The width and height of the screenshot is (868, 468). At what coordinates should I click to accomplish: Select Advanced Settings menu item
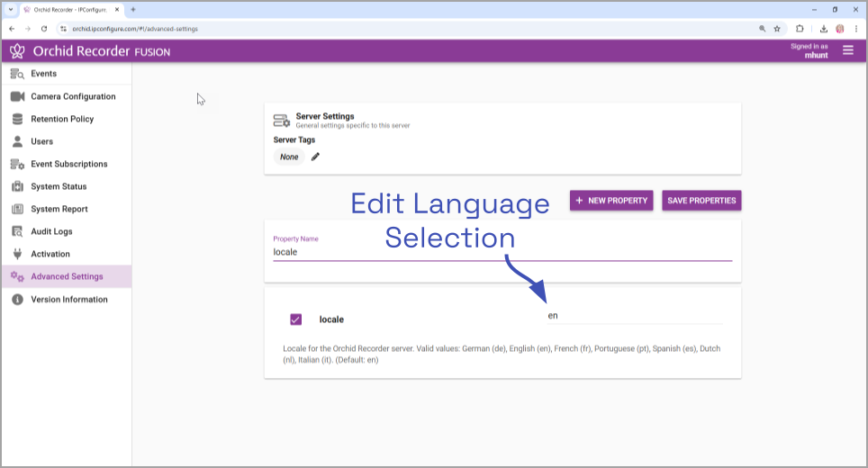pos(67,276)
